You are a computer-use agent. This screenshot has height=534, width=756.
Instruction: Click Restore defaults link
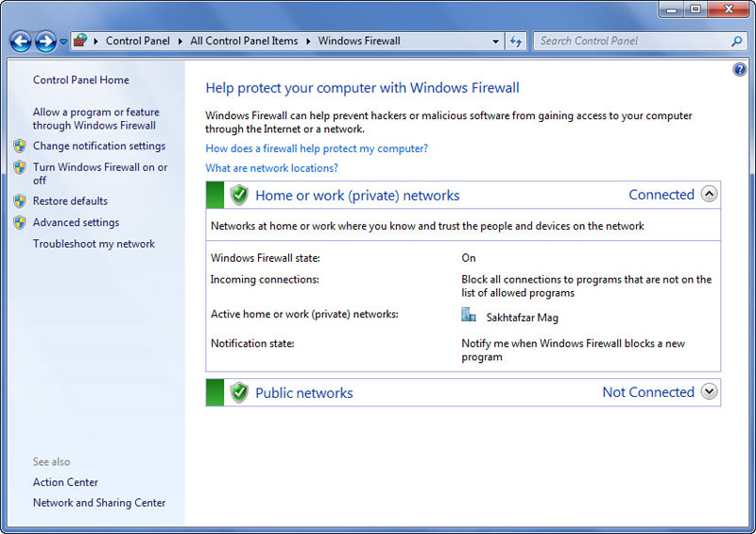[x=70, y=201]
